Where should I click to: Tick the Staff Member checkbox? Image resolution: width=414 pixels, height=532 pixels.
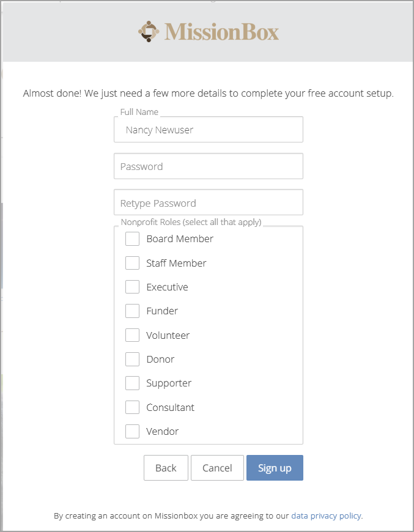point(132,263)
